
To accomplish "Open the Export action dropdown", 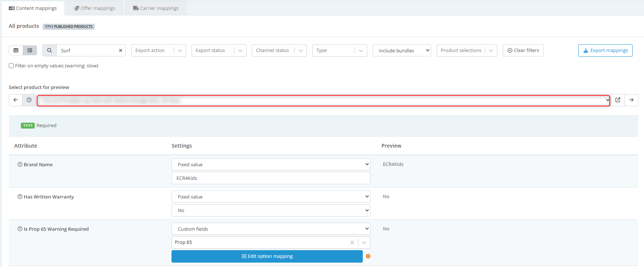I will click(x=158, y=51).
